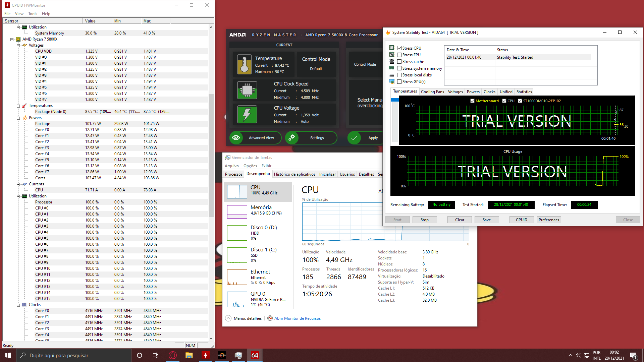The image size is (644, 362).
Task: Collapse the Voltages tree node
Action: [18, 45]
